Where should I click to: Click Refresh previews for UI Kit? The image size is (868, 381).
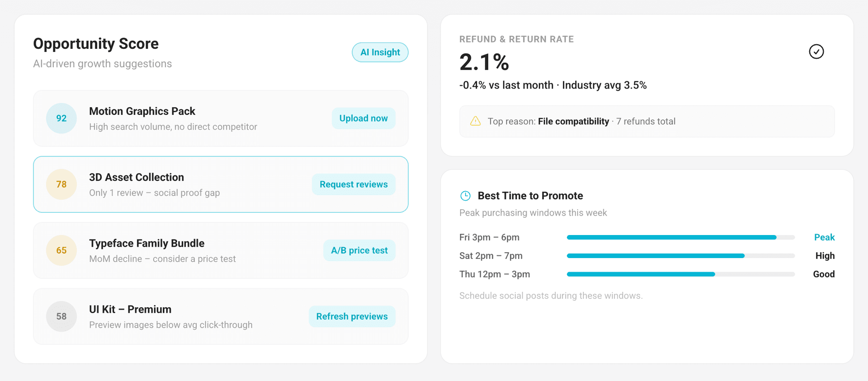352,316
